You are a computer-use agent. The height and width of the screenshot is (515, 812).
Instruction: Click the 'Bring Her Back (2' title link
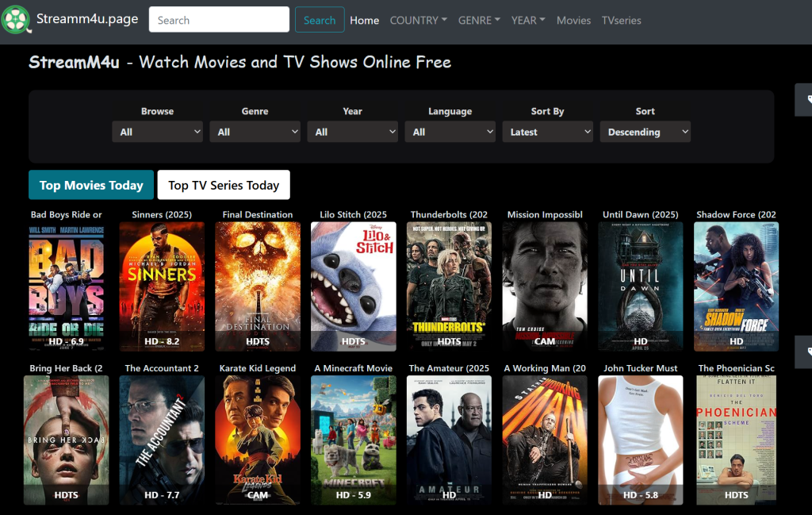pyautogui.click(x=67, y=368)
